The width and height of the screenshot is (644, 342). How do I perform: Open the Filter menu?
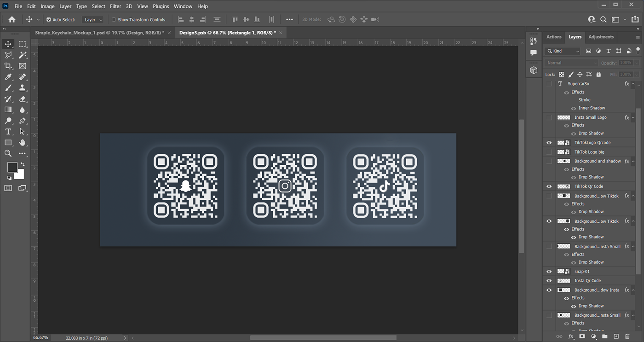[x=115, y=6]
